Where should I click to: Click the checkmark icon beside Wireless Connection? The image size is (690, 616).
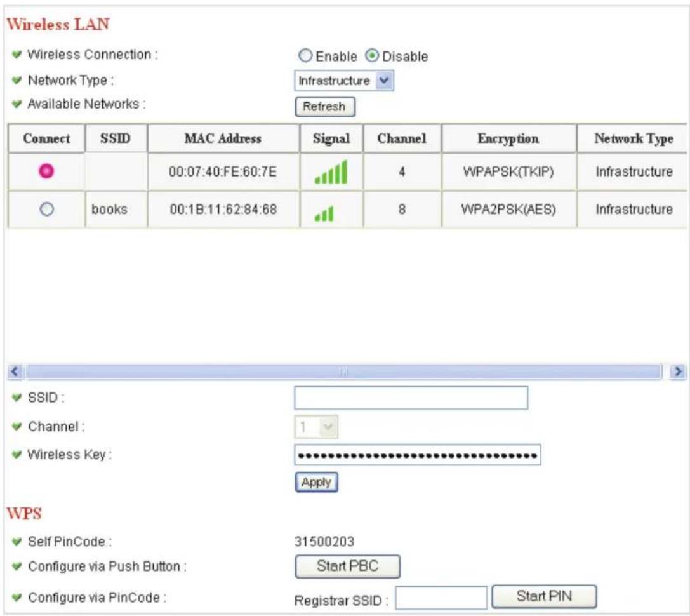(17, 55)
